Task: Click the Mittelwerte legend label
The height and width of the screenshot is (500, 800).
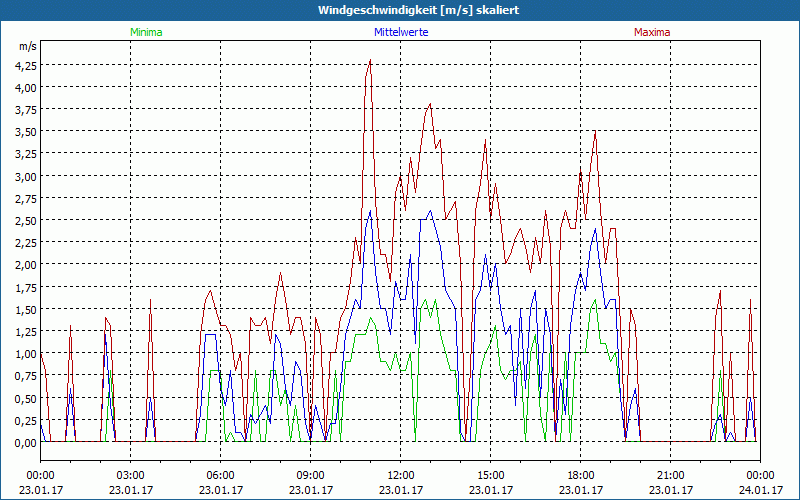Action: point(401,32)
